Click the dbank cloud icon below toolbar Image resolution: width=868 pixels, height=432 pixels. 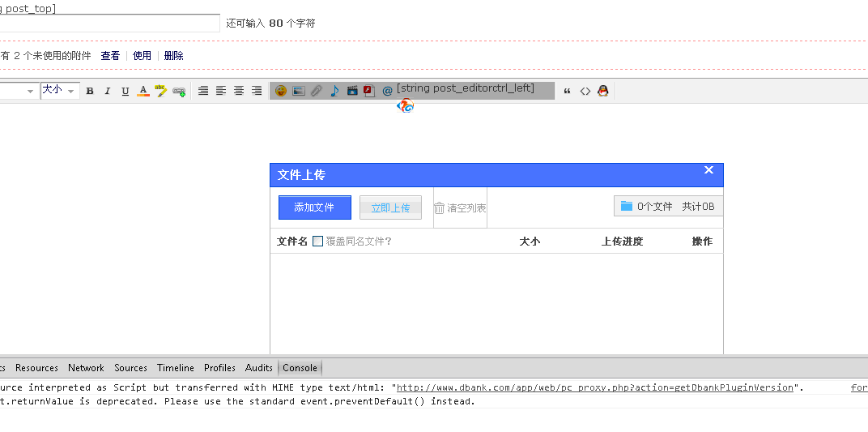click(x=406, y=106)
